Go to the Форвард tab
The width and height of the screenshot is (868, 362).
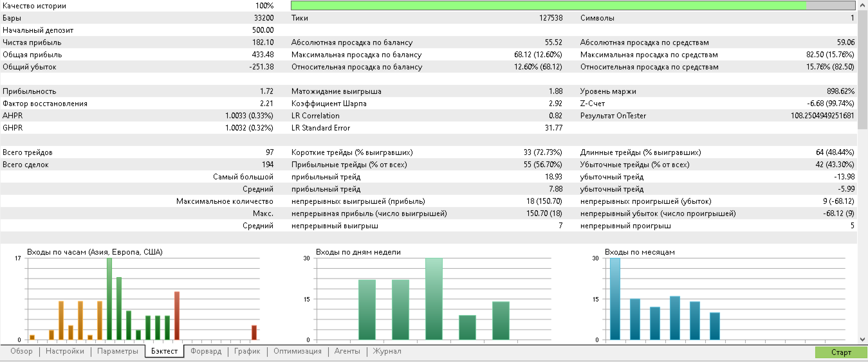pos(207,352)
